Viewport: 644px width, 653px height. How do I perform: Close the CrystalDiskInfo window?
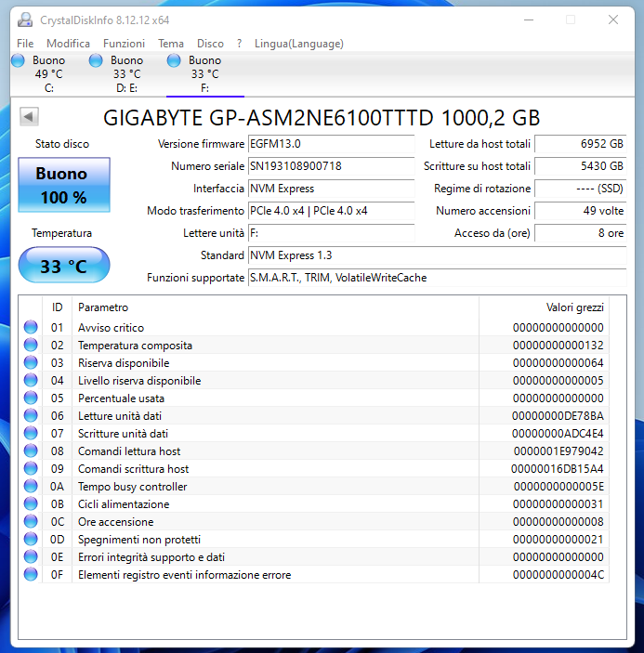[613, 20]
